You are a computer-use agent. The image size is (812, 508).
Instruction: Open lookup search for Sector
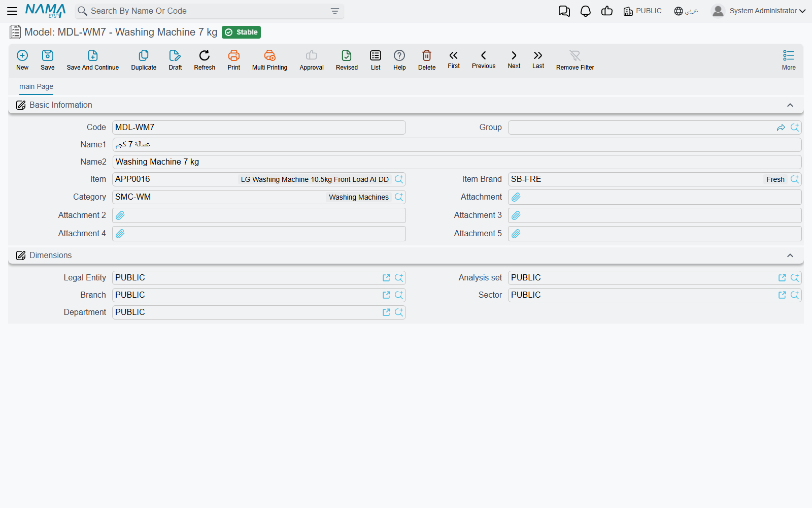(x=795, y=295)
